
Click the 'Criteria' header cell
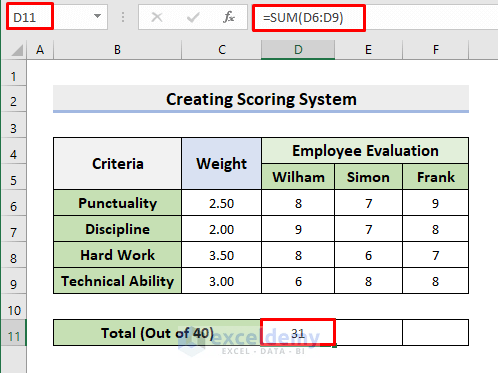(x=117, y=163)
